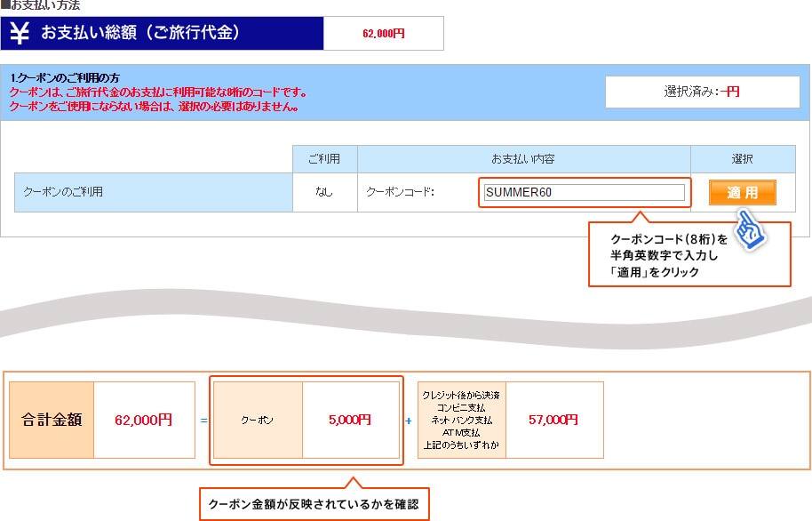
Task: Click the 選択 column header
Action: [x=742, y=159]
